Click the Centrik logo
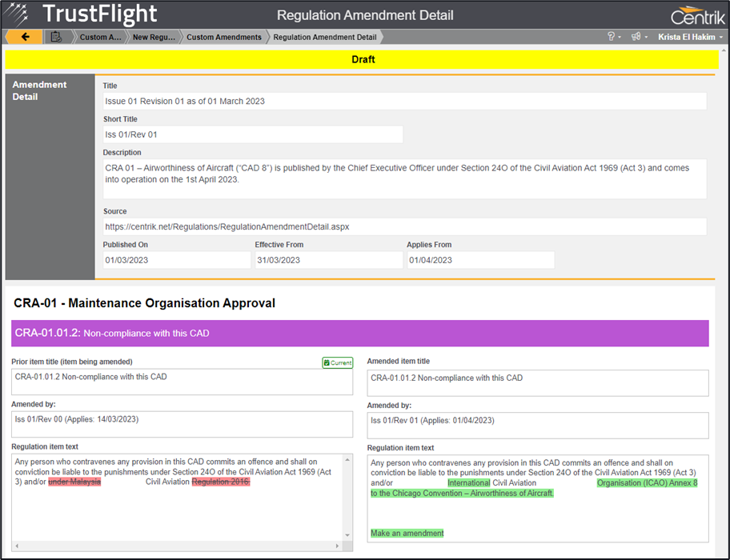The image size is (730, 560). (x=698, y=15)
